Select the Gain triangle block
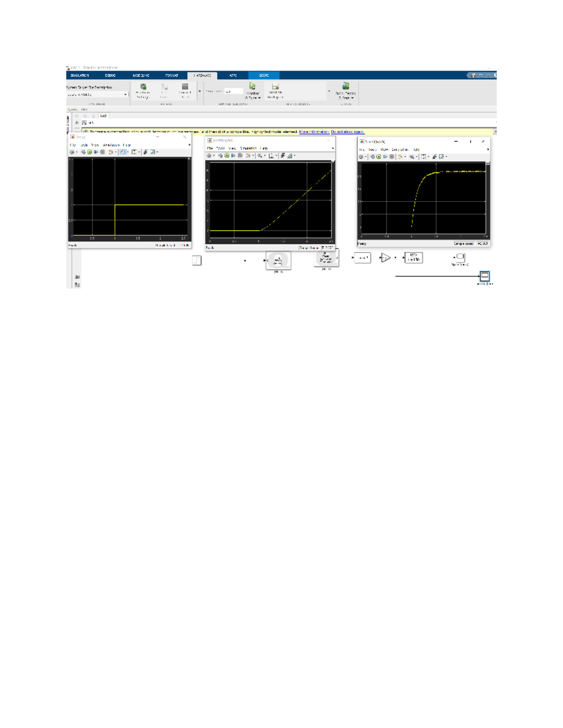563x728 pixels. tap(385, 257)
